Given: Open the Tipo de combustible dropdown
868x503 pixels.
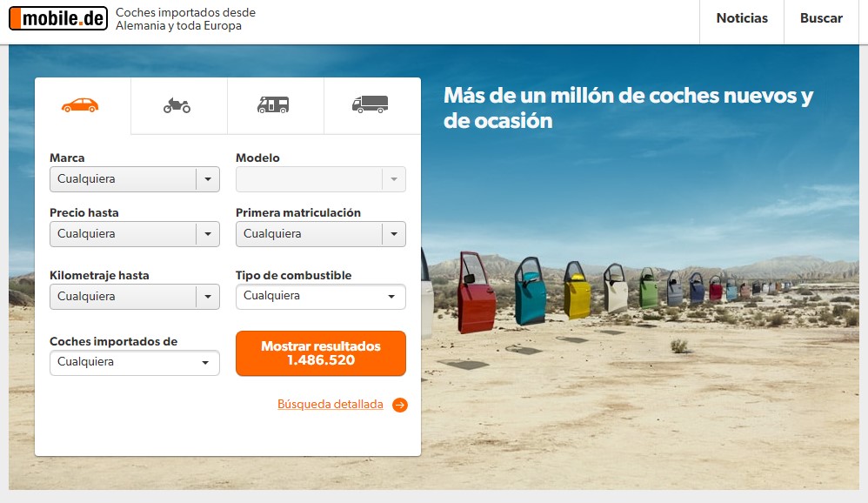Looking at the screenshot, I should click(321, 297).
